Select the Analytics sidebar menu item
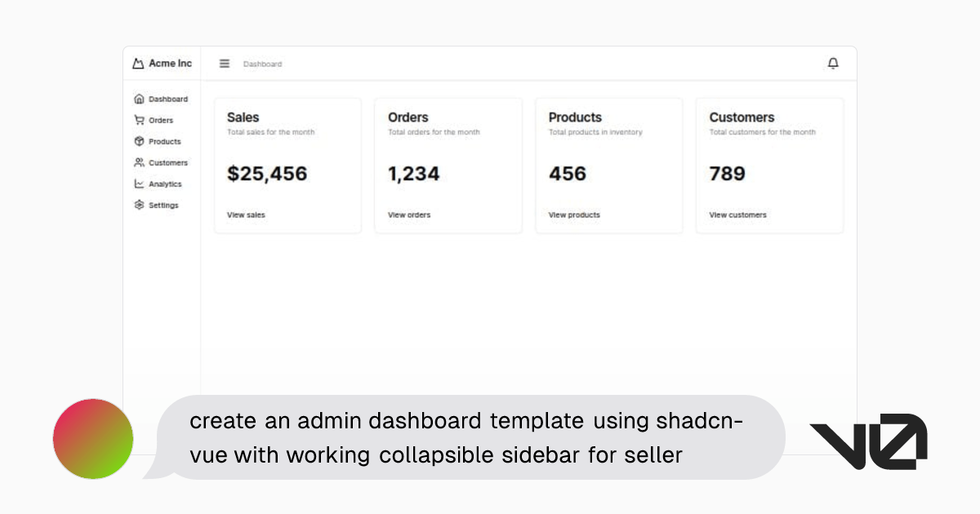980x514 pixels. pos(165,184)
